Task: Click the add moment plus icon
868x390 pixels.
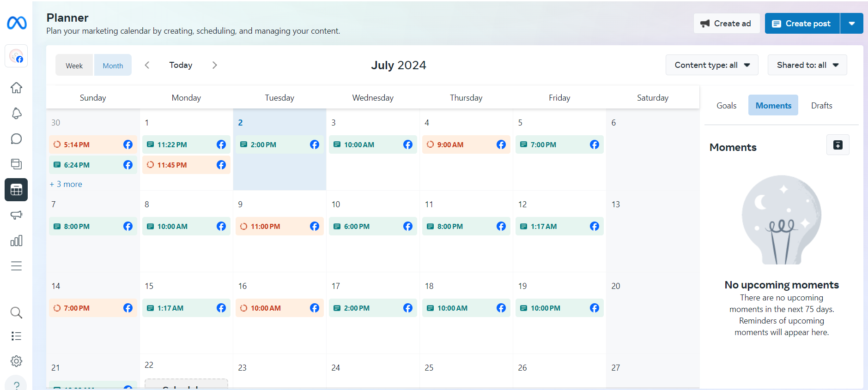Action: point(838,145)
